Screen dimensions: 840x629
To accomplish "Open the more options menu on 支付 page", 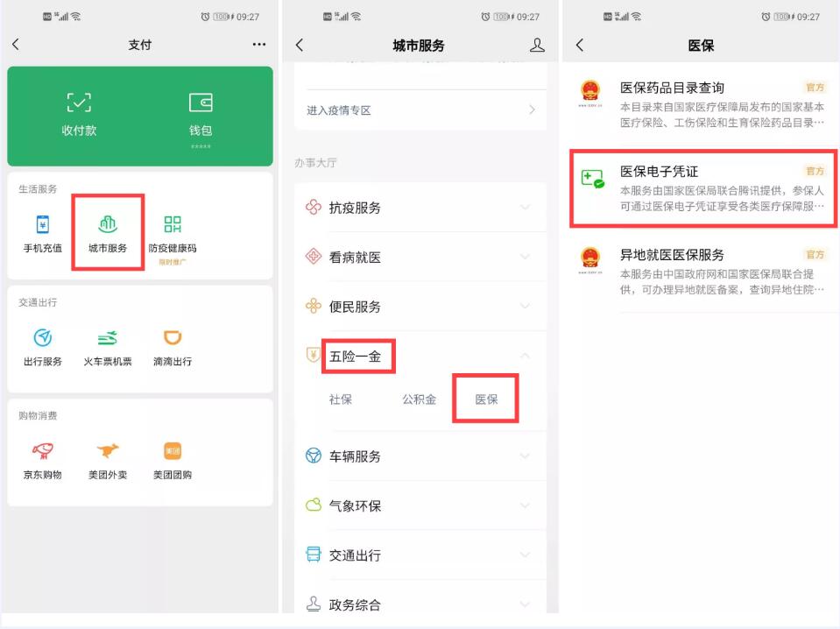I will (258, 44).
